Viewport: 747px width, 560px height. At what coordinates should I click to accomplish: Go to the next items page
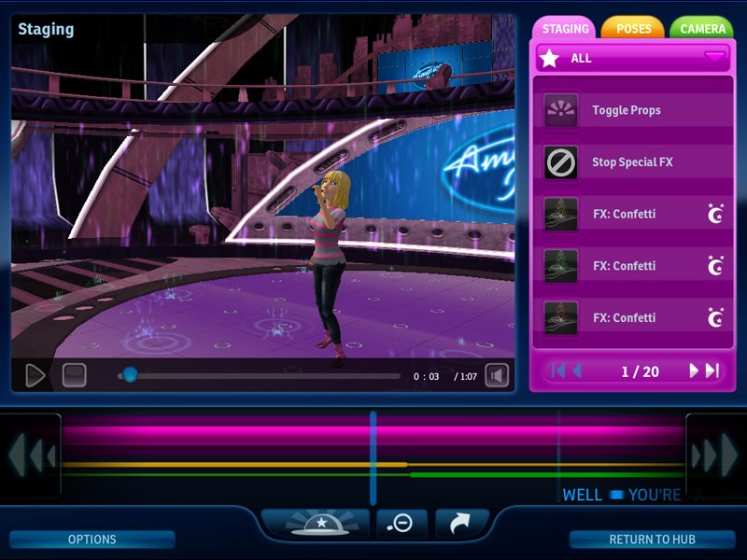point(694,371)
